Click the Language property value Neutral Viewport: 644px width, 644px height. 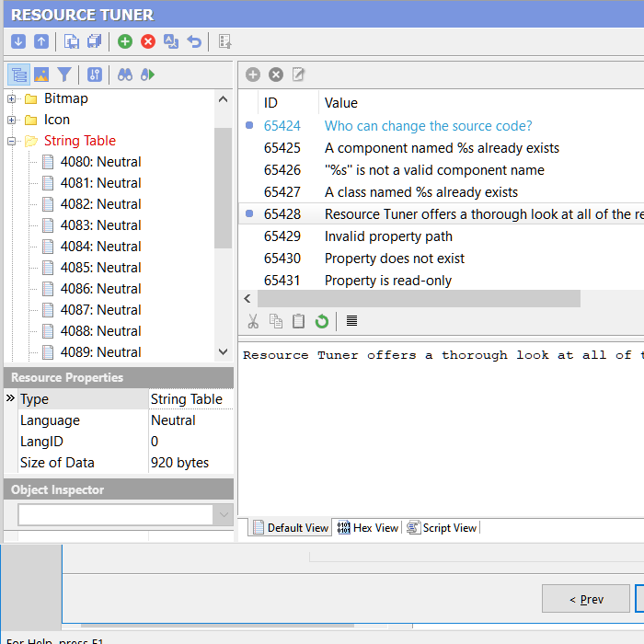click(x=173, y=420)
